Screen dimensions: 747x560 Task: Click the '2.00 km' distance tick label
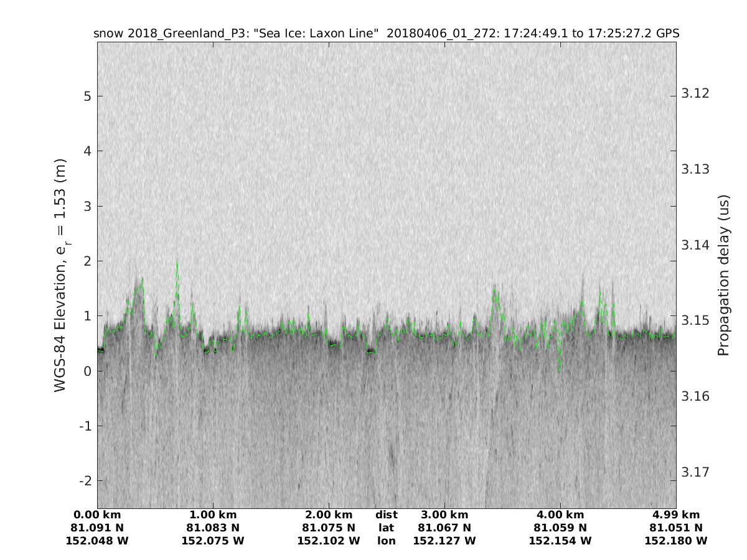(x=329, y=515)
